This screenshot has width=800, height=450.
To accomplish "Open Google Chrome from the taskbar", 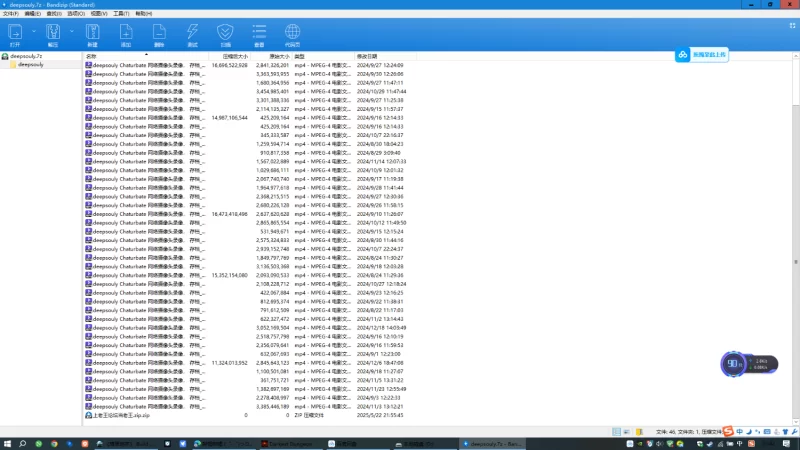I will [54, 444].
